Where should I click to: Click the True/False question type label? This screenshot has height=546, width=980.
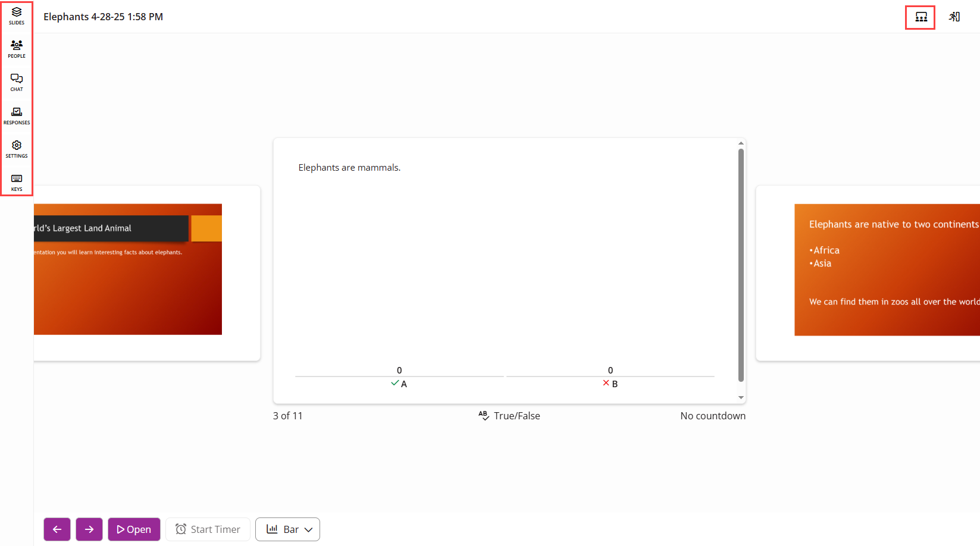509,416
